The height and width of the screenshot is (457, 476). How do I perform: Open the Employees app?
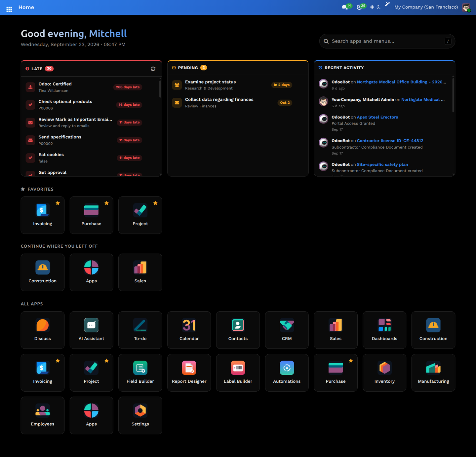coord(43,415)
